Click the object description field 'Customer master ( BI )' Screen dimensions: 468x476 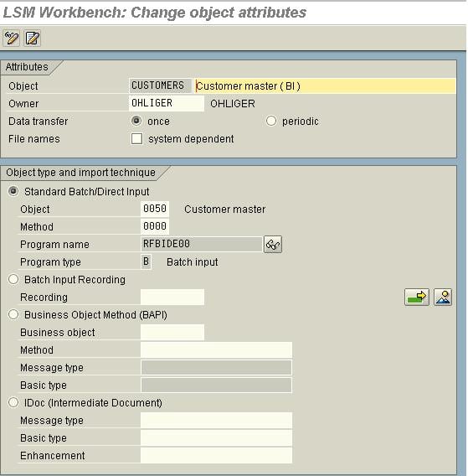(x=325, y=86)
